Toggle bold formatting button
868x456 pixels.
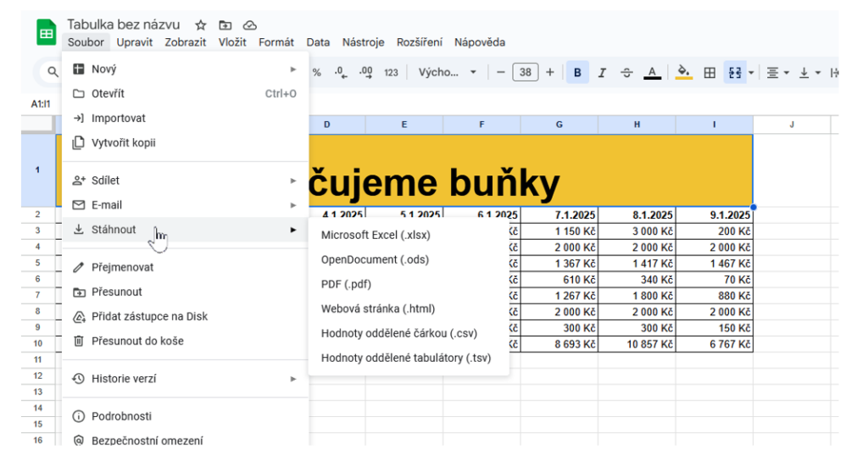pyautogui.click(x=577, y=73)
